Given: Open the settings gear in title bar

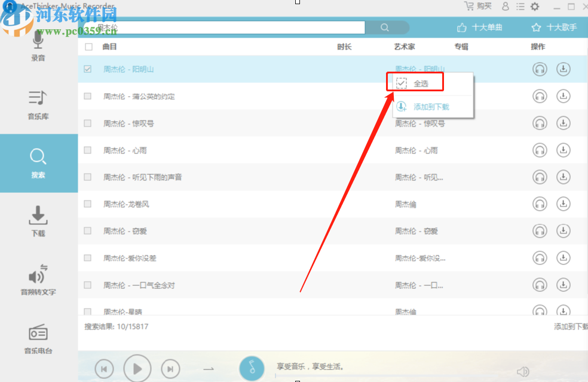Looking at the screenshot, I should tap(534, 7).
